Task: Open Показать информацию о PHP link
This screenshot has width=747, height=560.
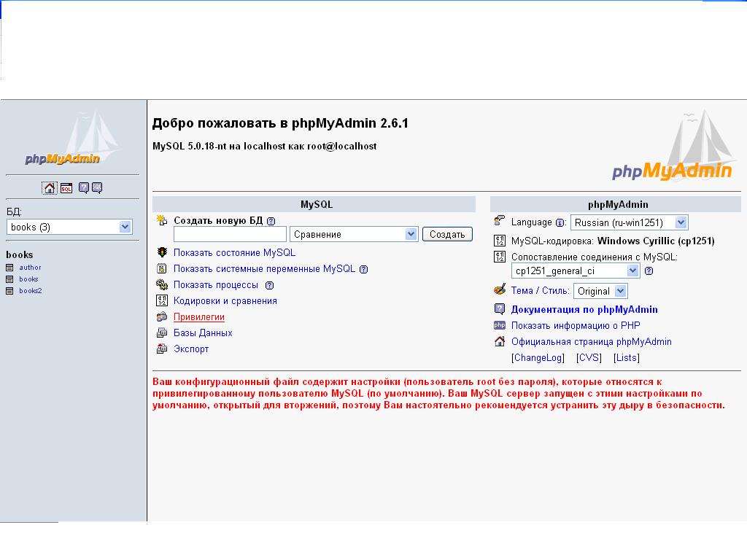Action: click(576, 326)
